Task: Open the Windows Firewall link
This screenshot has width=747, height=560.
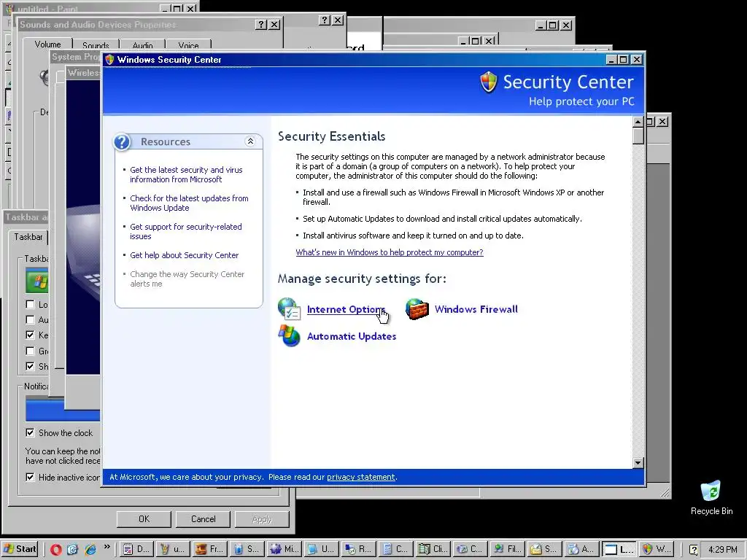Action: (x=476, y=309)
